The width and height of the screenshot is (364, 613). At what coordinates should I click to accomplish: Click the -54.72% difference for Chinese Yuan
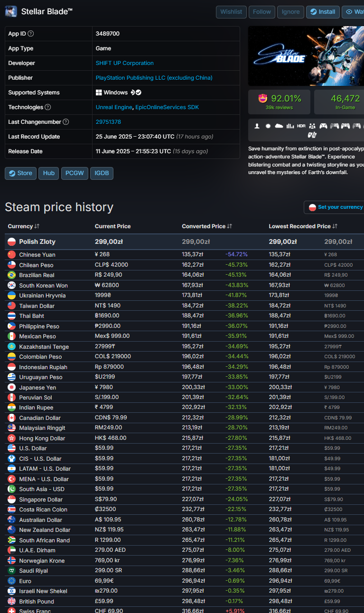click(236, 255)
